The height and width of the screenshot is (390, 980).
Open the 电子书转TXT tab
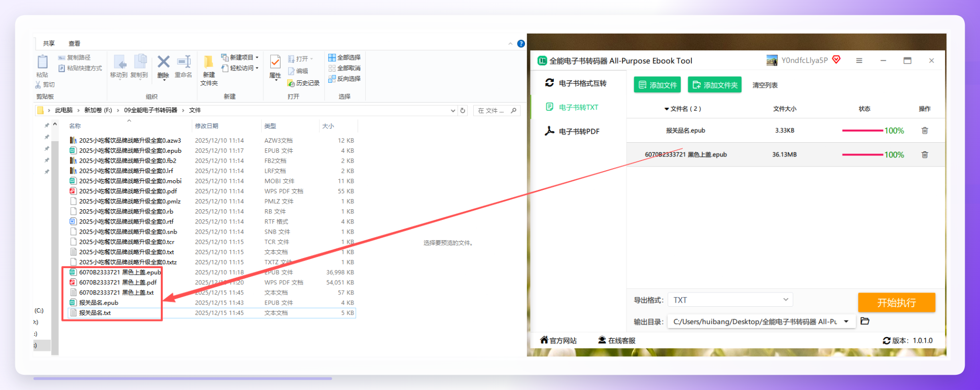pos(572,107)
